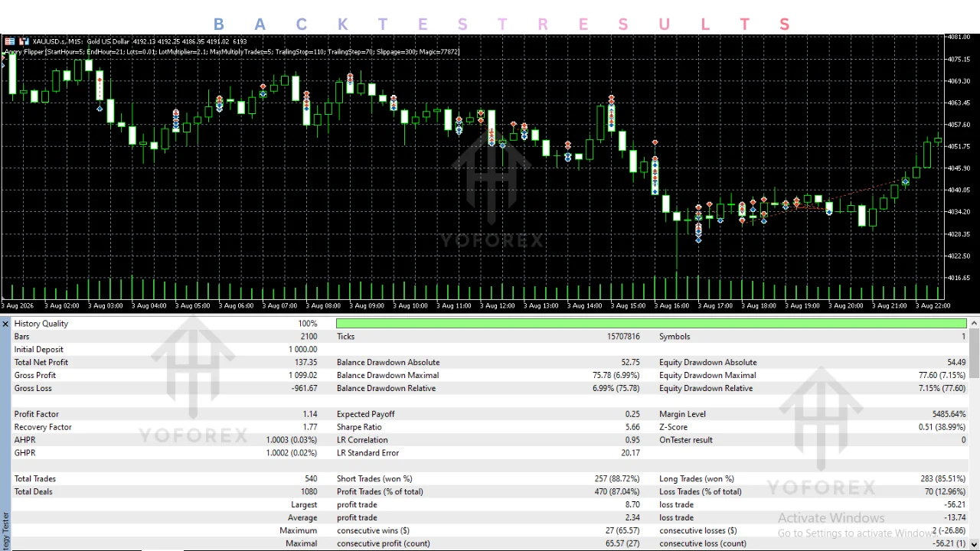Select the History Quality label
The width and height of the screenshot is (980, 551).
point(41,324)
